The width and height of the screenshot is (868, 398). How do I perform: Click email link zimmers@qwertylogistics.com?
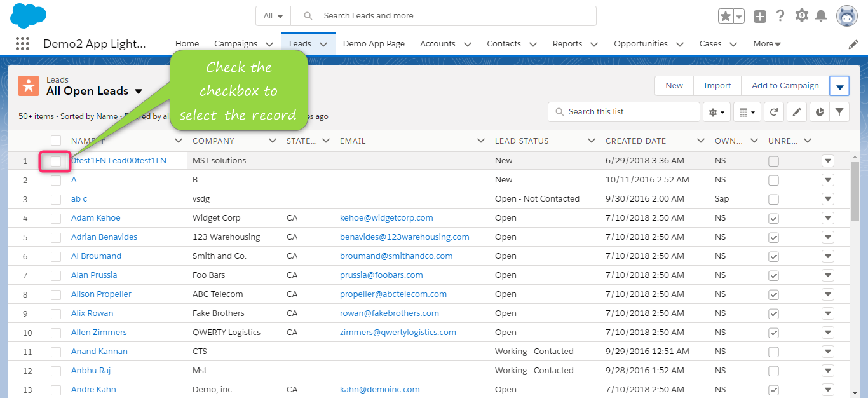pyautogui.click(x=398, y=333)
